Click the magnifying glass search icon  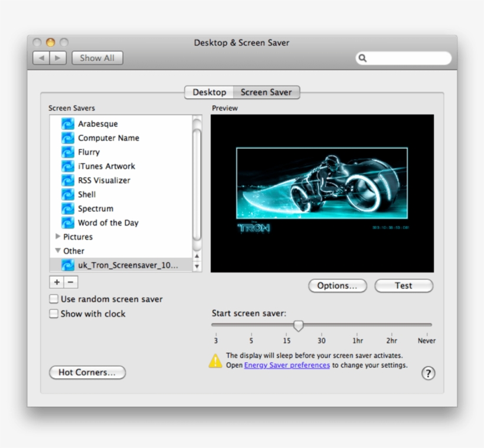(362, 58)
